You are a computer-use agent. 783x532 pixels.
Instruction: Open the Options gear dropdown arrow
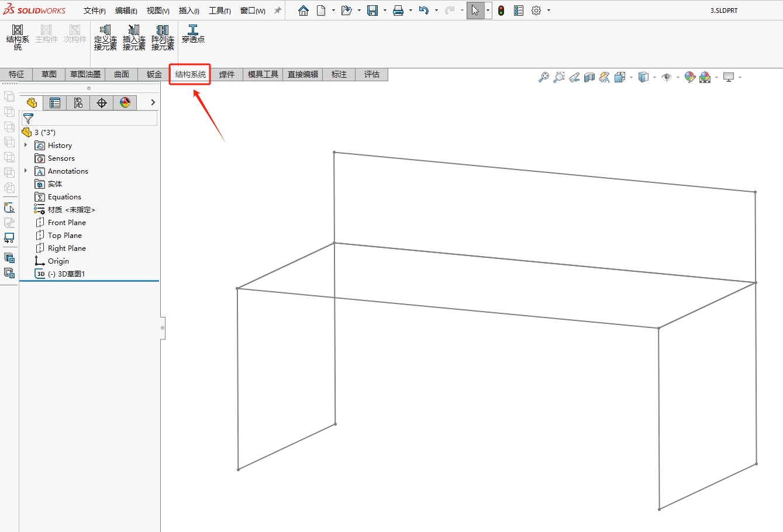549,11
